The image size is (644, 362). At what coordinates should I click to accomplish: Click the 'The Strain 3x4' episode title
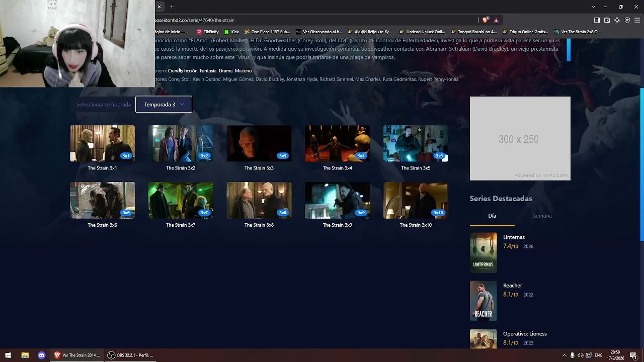click(338, 168)
